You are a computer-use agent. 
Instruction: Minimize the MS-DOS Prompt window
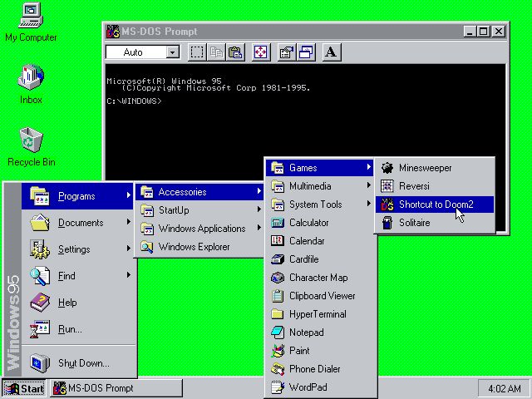[470, 32]
